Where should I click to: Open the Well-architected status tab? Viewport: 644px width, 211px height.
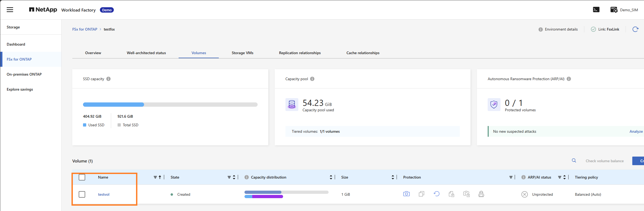pos(146,53)
